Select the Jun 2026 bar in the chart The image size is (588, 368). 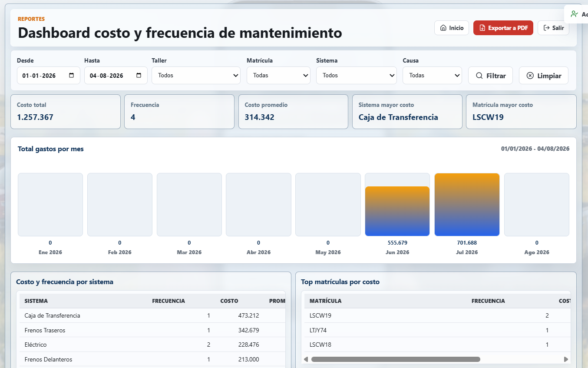pos(397,211)
